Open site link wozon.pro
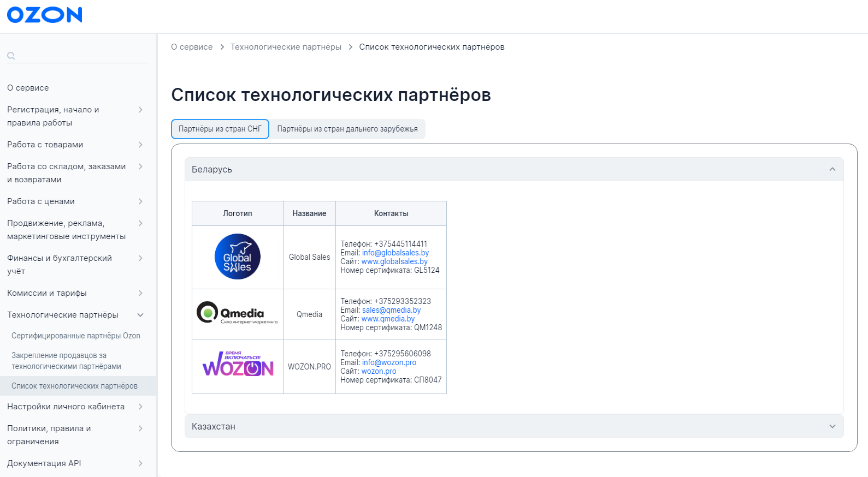Viewport: 868px width, 477px height. point(379,371)
